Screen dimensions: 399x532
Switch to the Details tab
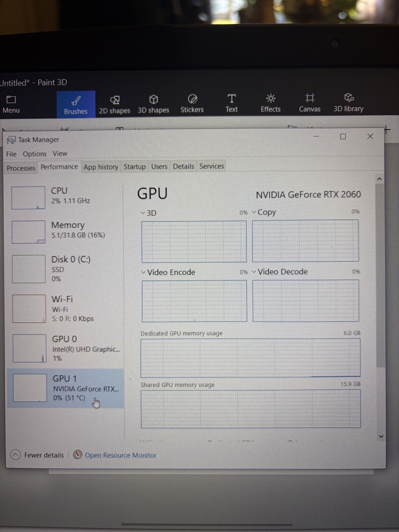point(184,166)
